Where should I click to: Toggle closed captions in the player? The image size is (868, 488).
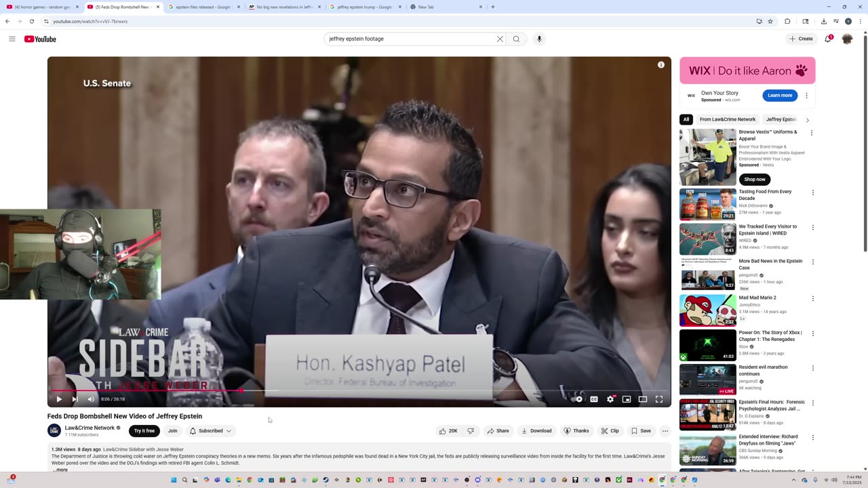coord(594,399)
